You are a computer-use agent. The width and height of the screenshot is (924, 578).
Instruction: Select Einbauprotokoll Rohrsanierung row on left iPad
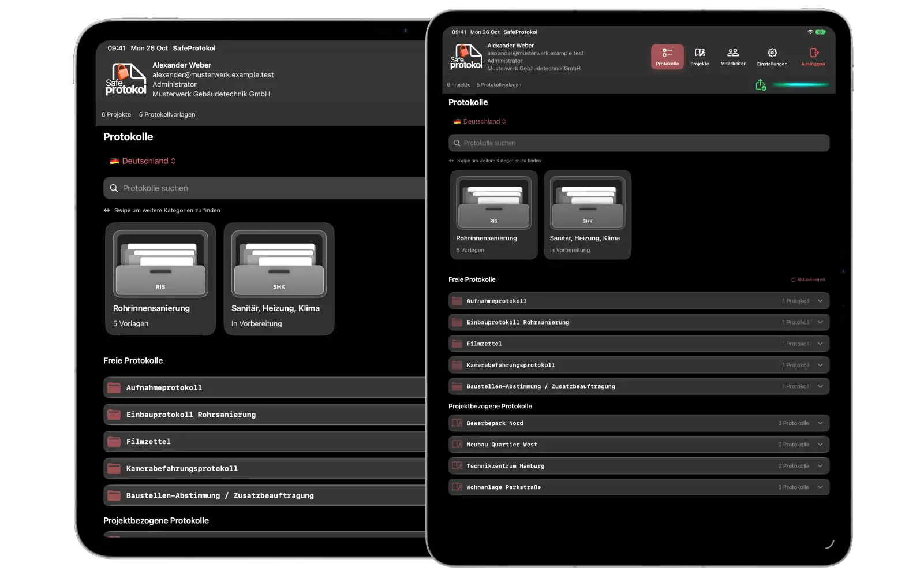pos(264,415)
